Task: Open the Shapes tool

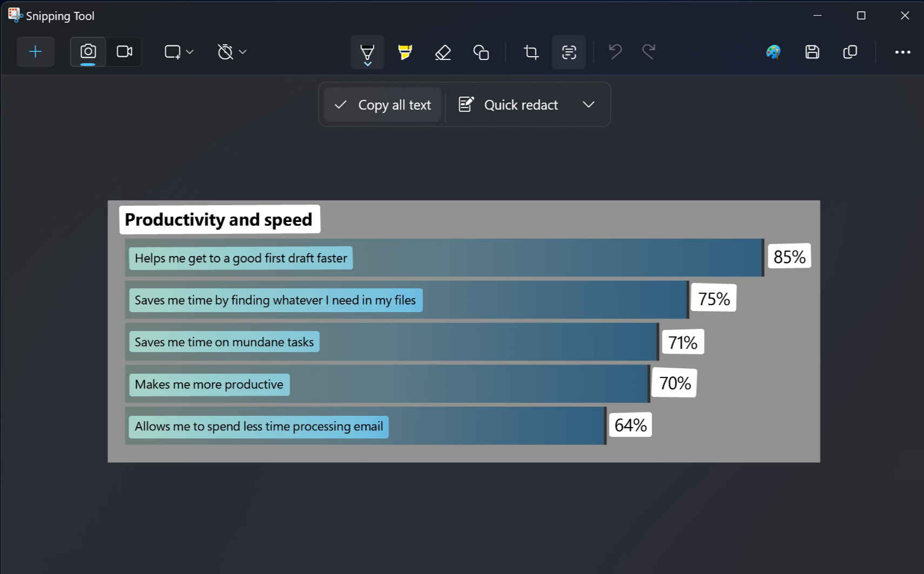Action: [481, 52]
